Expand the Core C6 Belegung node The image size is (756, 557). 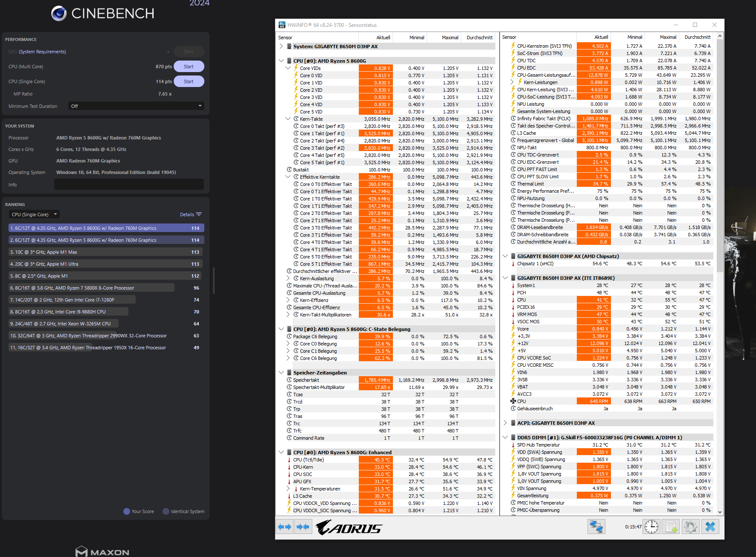tap(288, 358)
